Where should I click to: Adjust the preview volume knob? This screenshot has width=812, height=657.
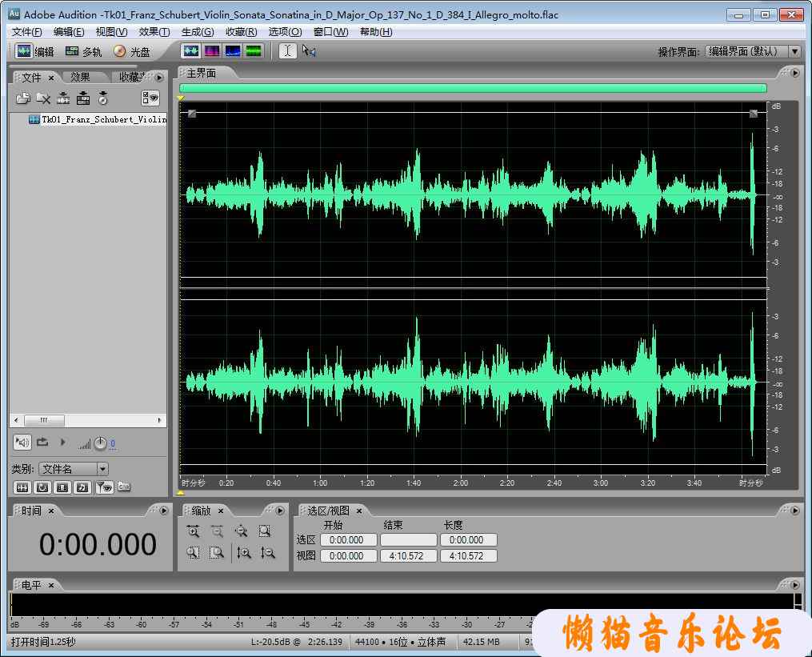pos(100,443)
